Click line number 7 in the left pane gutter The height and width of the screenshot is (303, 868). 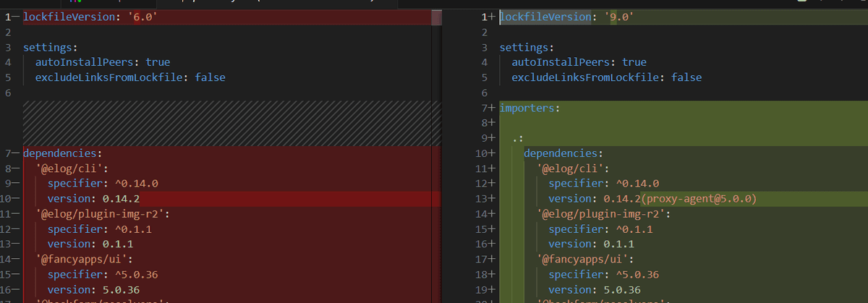tap(7, 153)
